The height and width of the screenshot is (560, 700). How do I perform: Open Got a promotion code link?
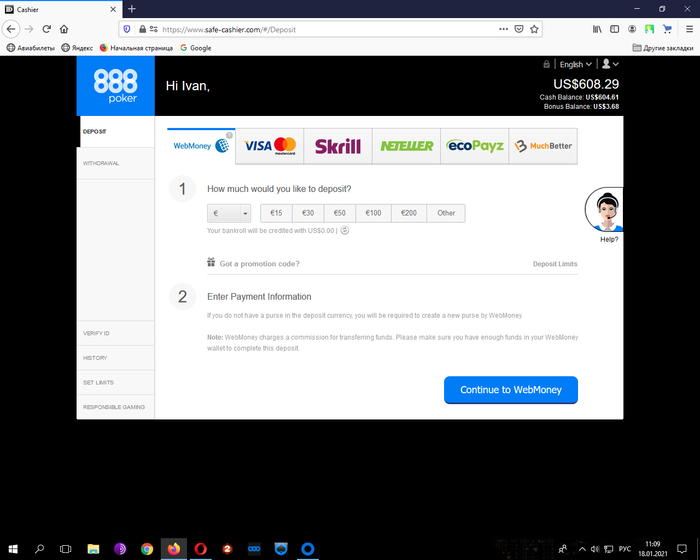click(259, 264)
